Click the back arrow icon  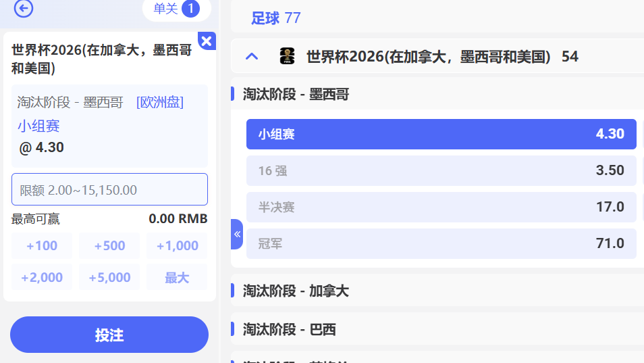click(x=24, y=8)
